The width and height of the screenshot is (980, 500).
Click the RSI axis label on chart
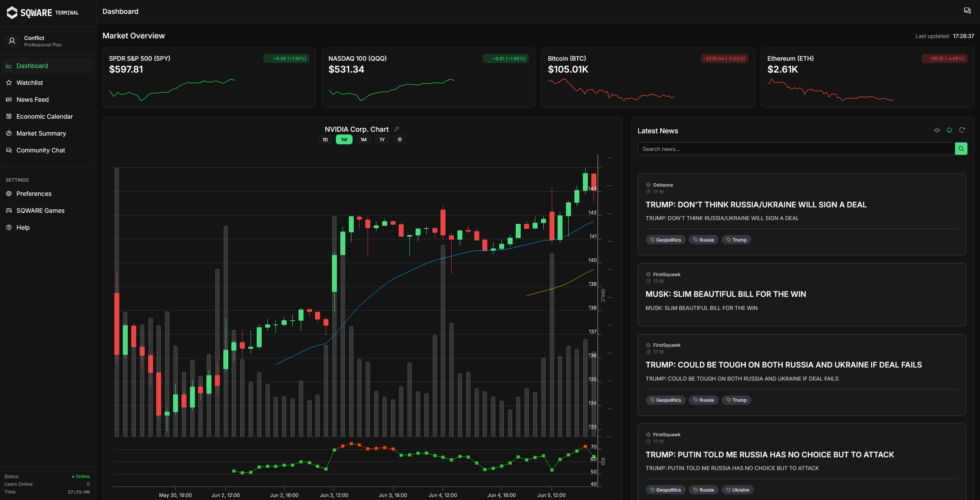pos(603,461)
